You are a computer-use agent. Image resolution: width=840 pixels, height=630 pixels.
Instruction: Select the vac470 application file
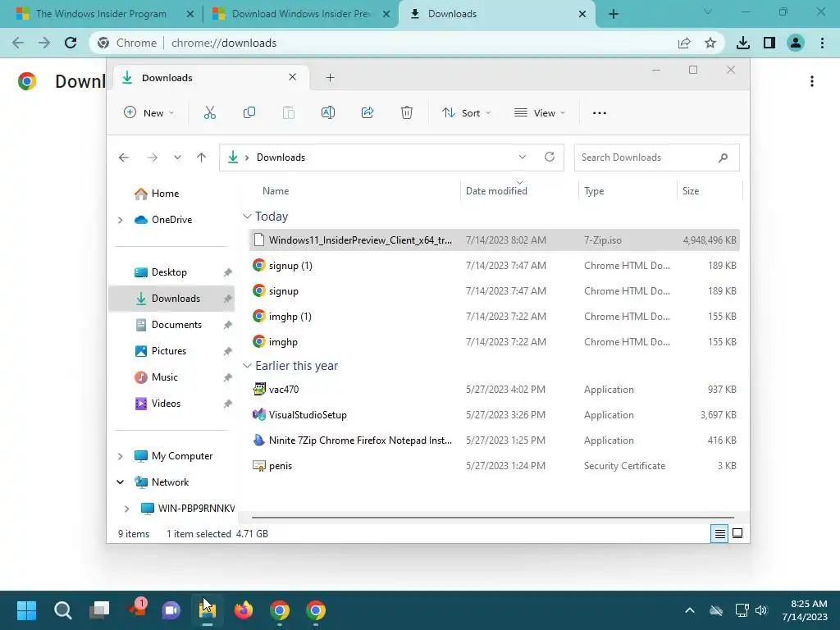(494, 390)
